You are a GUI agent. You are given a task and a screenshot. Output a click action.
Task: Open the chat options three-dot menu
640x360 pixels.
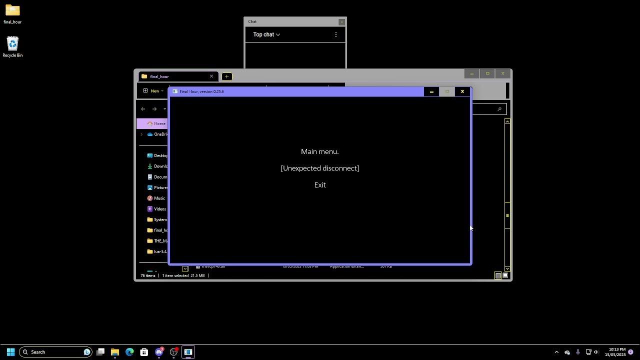pos(336,35)
